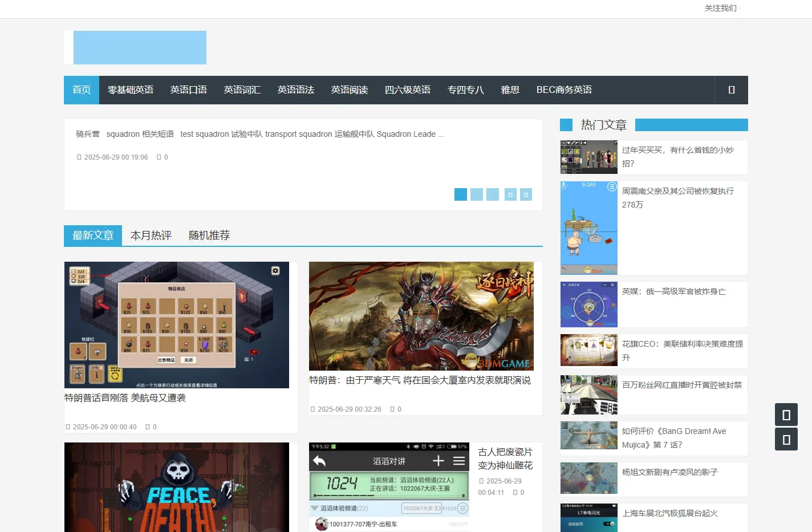Click the 热门文章 section heading
812x532 pixels.
point(604,125)
